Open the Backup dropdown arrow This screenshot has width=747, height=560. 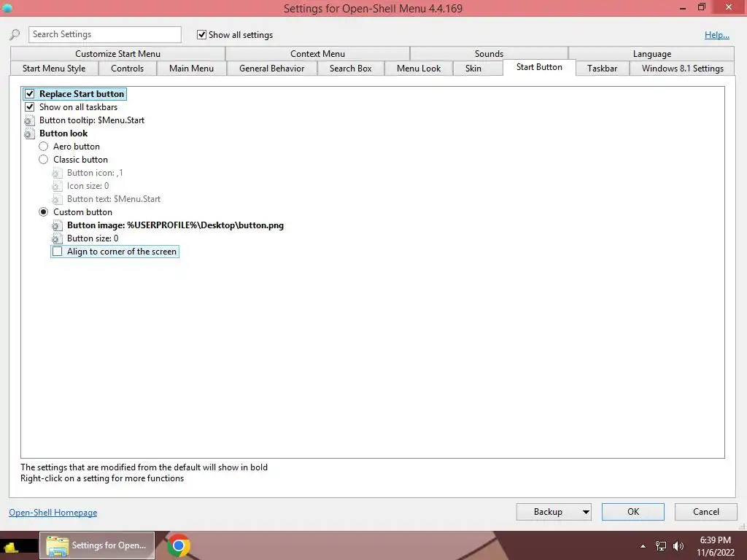click(x=586, y=512)
